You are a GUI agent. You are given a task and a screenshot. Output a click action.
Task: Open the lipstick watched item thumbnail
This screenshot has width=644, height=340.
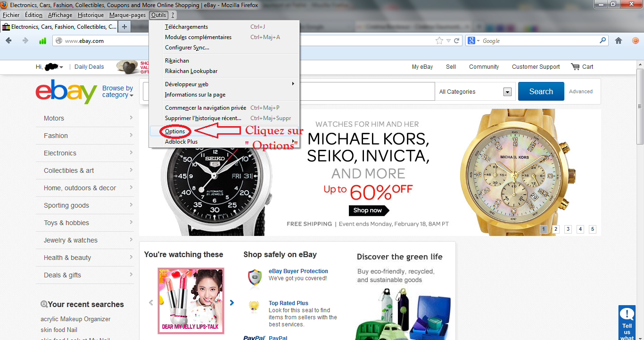[x=191, y=301]
